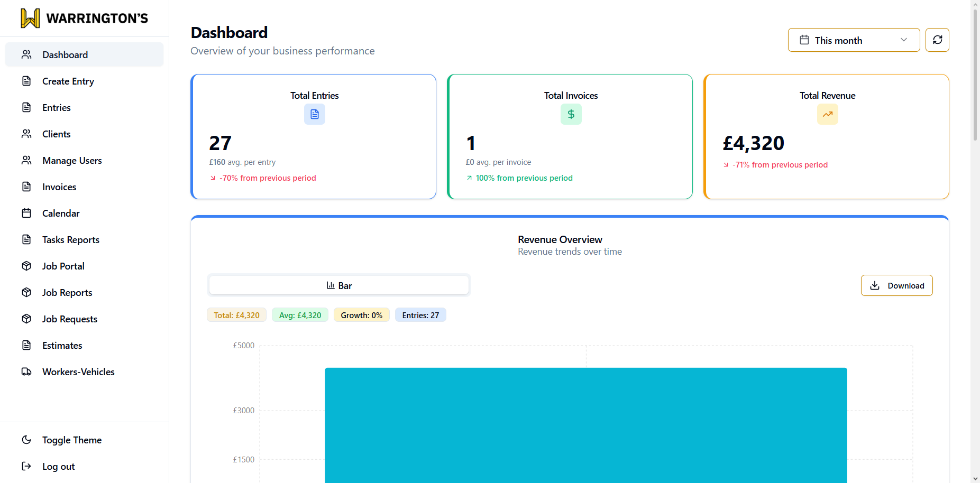
Task: Click the Total Revenue card
Action: pos(826,136)
